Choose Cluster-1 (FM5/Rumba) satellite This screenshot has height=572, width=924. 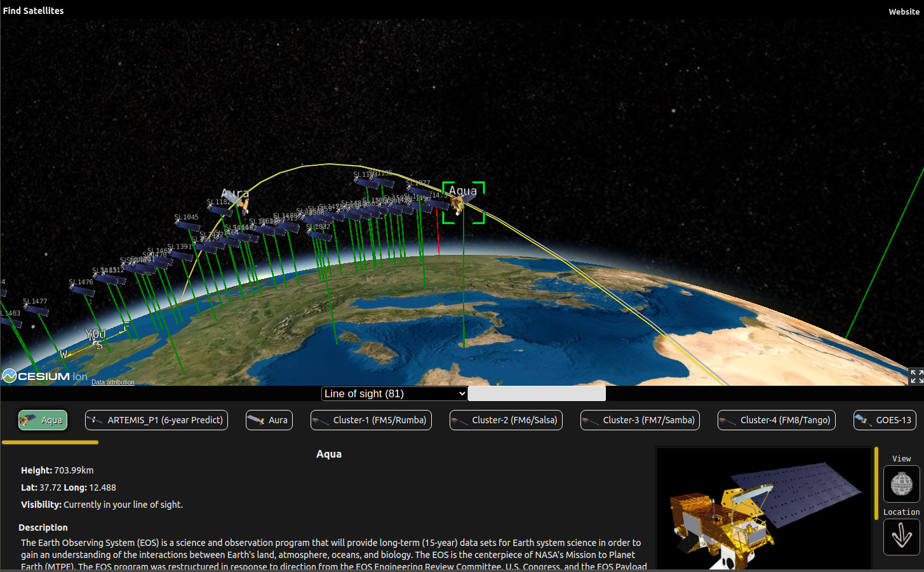click(x=371, y=420)
